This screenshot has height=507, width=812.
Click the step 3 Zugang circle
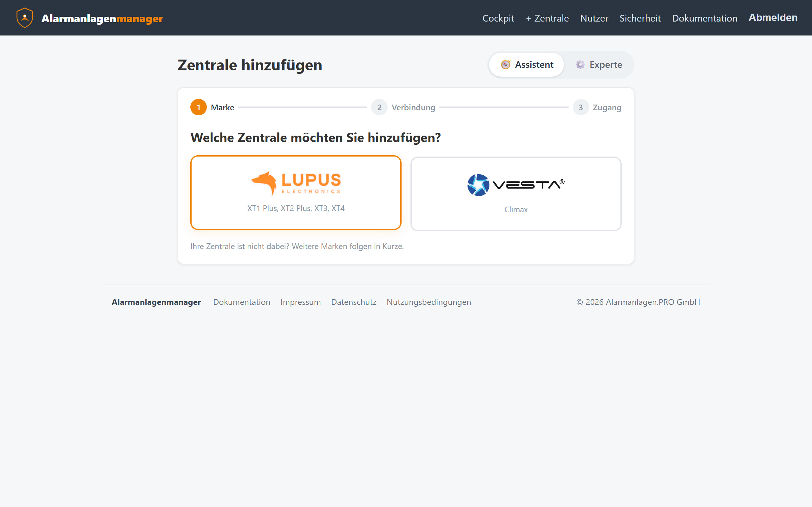[580, 107]
